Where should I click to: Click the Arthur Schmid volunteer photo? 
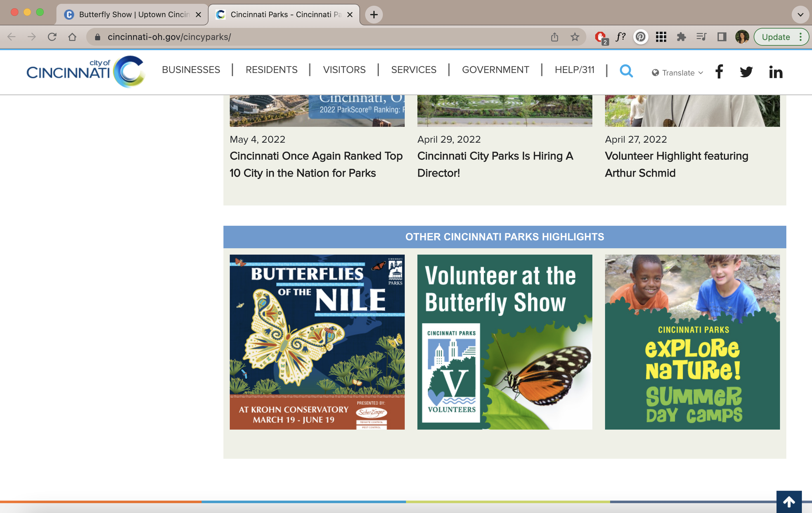tap(692, 111)
